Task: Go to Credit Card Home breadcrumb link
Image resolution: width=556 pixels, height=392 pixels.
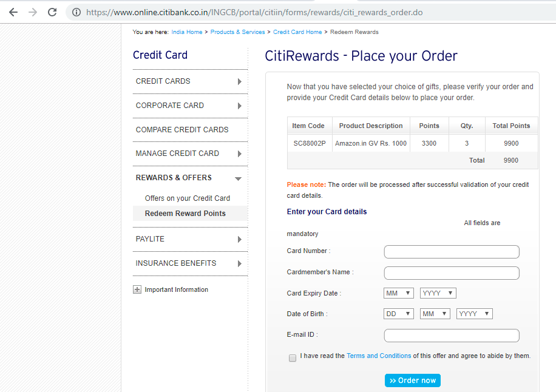Action: [x=297, y=32]
